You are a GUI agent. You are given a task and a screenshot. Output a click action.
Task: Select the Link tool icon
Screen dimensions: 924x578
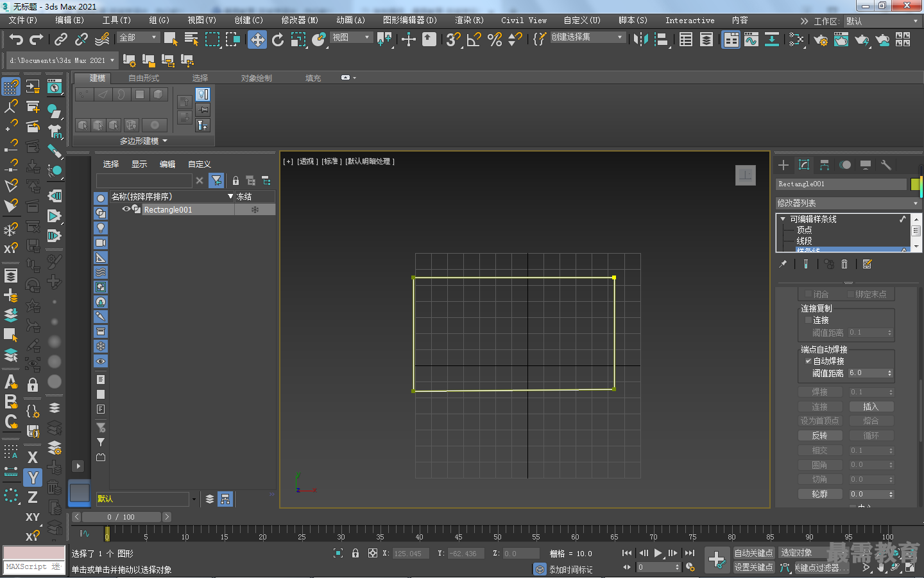tap(61, 40)
